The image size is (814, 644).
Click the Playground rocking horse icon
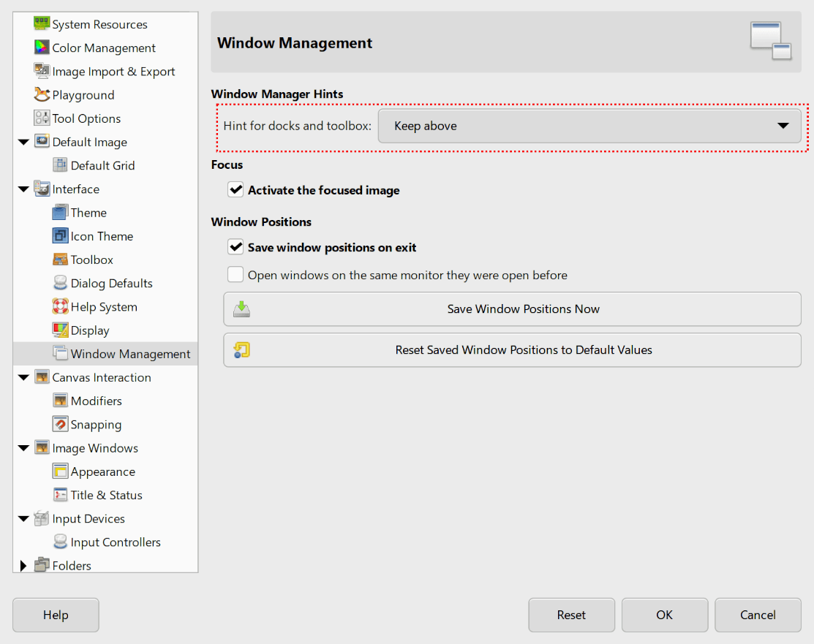(x=42, y=94)
